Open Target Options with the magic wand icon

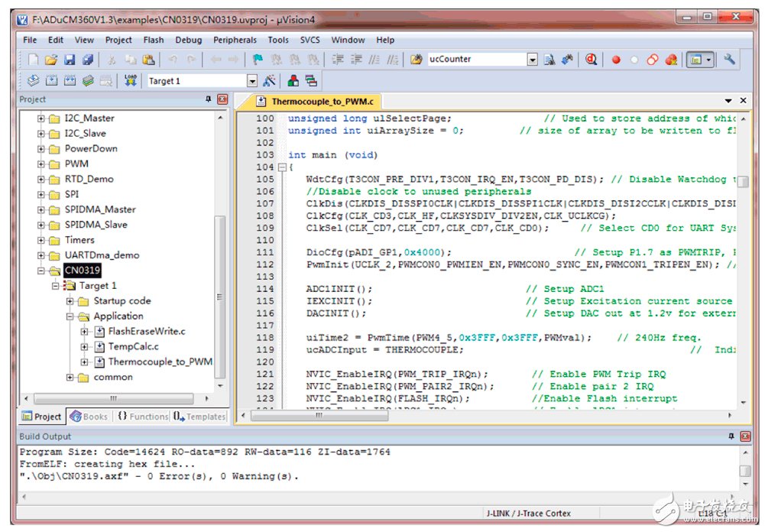pos(269,80)
